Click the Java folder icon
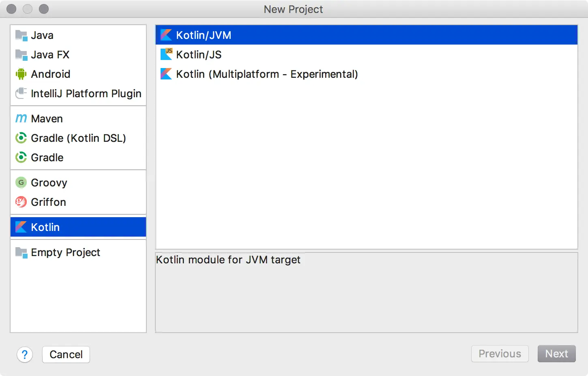 click(x=21, y=35)
